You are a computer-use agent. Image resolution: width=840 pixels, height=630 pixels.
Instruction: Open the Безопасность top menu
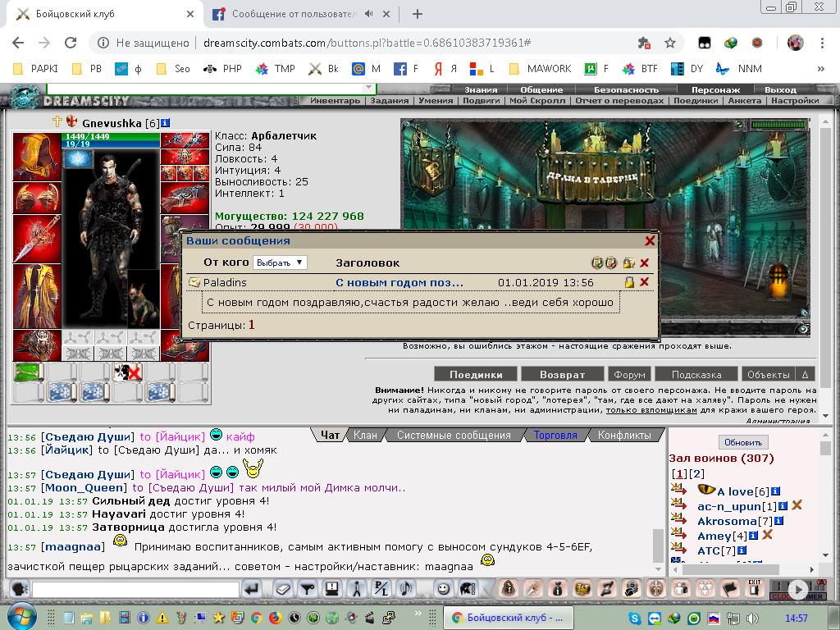626,89
